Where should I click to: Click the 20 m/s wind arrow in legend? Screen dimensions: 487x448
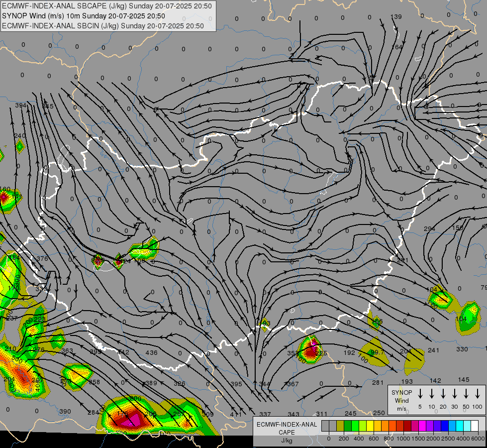443,394
